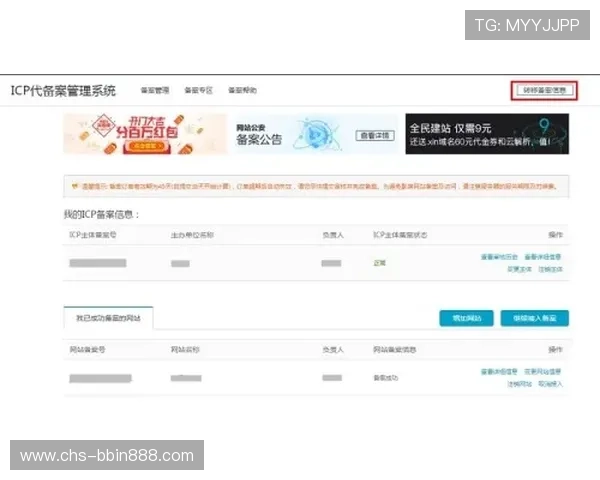Open the 全民建站 仅需9元 banner
Viewport: 600px width, 480px height.
coord(487,134)
